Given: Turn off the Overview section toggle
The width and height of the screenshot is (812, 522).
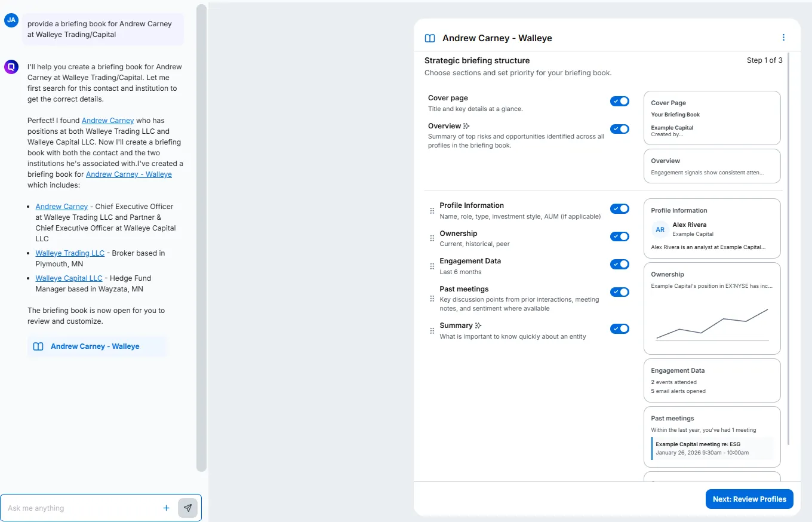Looking at the screenshot, I should click(x=619, y=129).
